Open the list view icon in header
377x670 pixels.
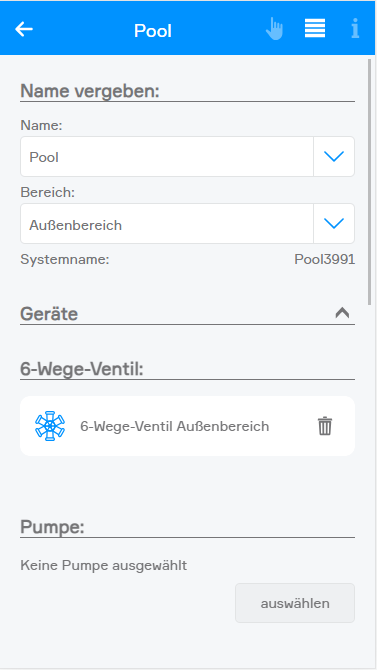[x=315, y=29]
